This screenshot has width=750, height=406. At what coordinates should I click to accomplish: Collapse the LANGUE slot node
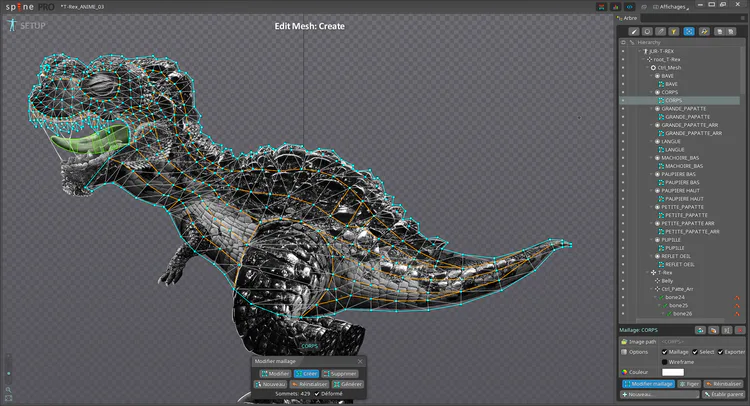(651, 142)
